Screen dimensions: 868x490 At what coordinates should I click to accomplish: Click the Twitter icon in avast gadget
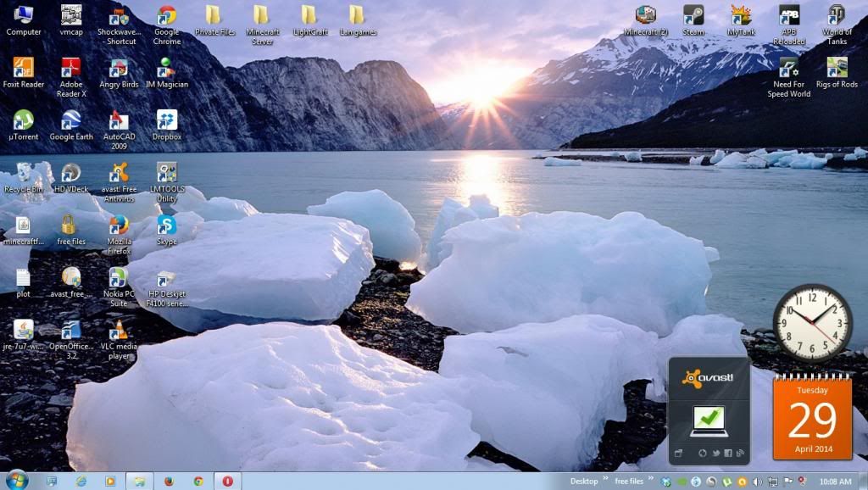[x=715, y=454]
